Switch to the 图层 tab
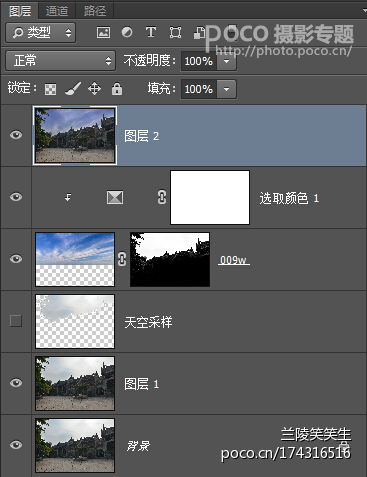Viewport: 367px width, 477px height. point(20,11)
